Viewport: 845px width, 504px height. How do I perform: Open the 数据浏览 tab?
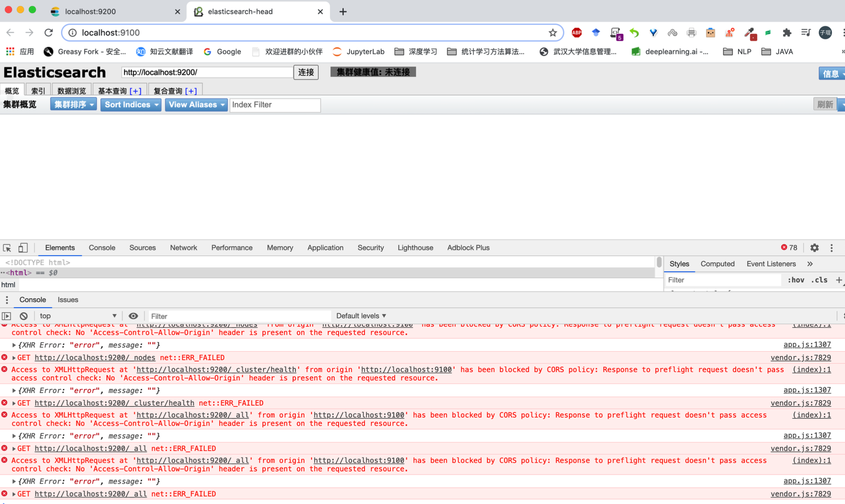coord(71,91)
